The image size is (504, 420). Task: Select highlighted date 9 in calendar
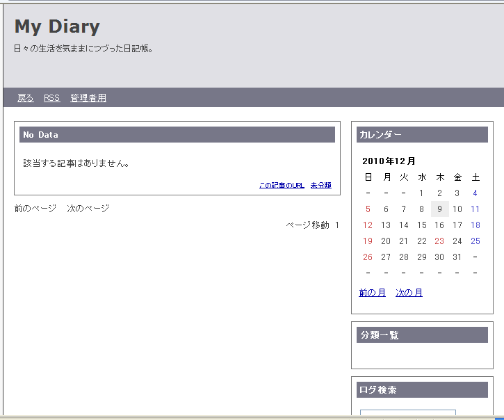[439, 209]
